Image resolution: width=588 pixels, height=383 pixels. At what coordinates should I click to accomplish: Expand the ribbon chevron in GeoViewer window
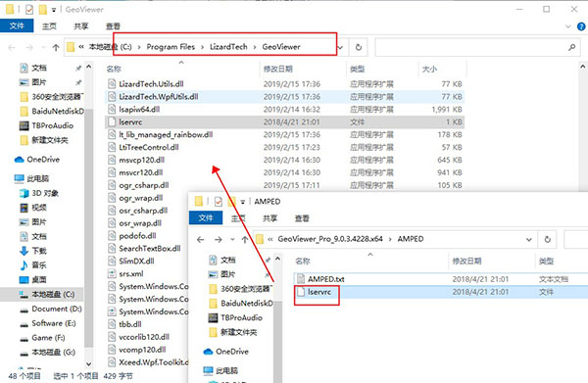[x=568, y=26]
